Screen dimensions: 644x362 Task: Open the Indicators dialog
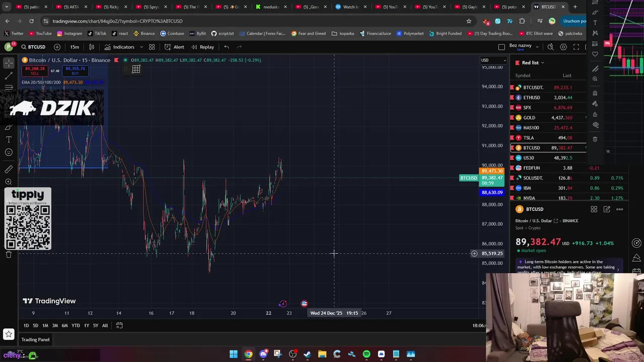tap(120, 47)
